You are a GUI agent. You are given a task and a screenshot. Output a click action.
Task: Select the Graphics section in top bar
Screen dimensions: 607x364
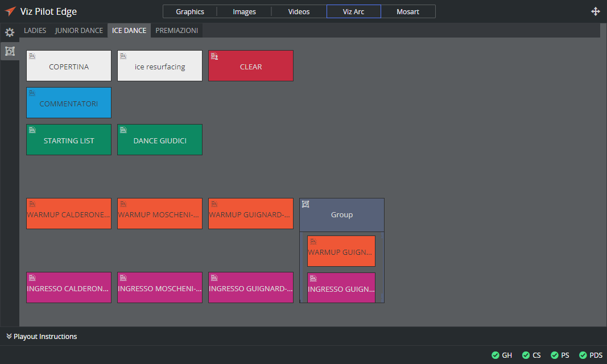(x=190, y=11)
